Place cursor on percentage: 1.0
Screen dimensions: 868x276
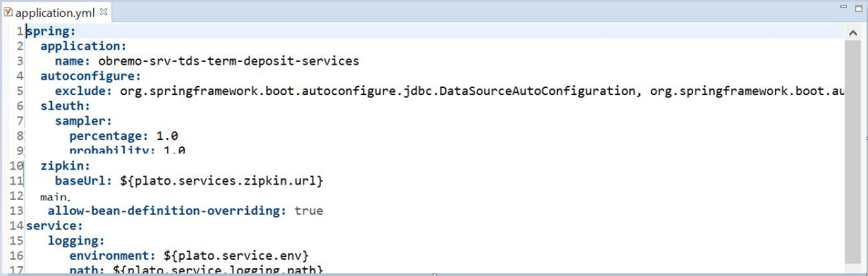click(124, 135)
